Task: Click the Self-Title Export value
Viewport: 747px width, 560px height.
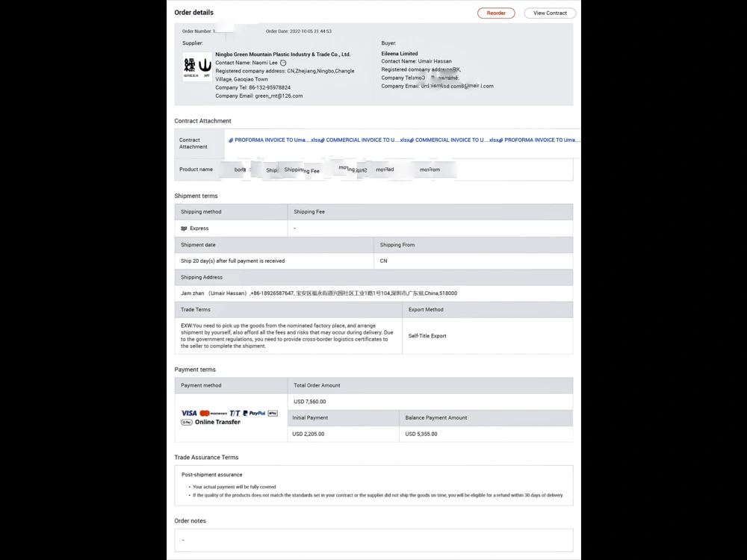Action: point(427,336)
